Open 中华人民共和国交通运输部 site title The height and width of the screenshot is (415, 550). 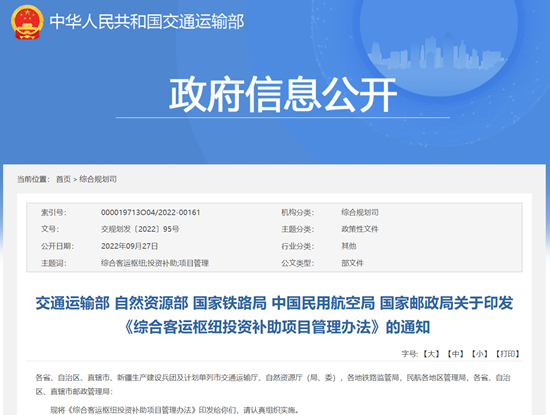(147, 22)
